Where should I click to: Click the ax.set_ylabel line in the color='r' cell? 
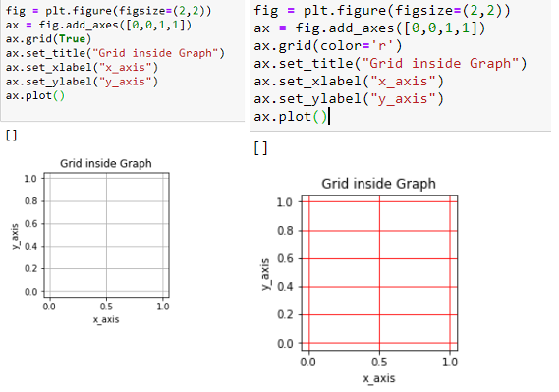(x=349, y=98)
